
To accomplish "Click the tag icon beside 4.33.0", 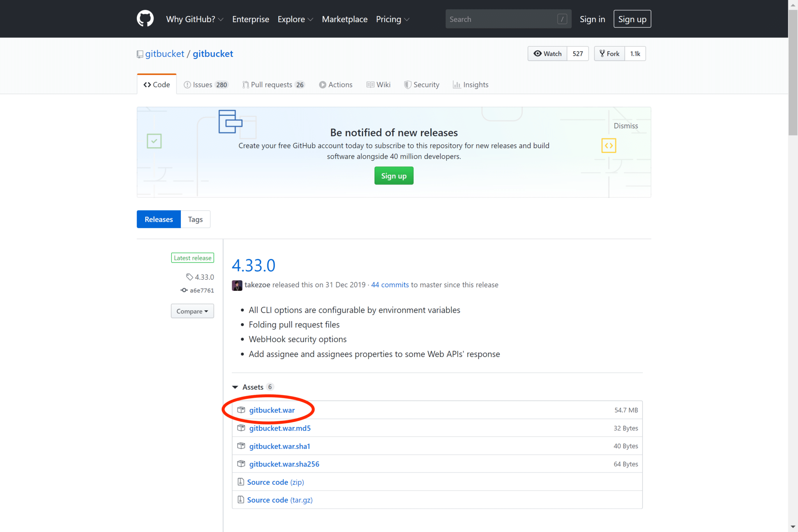I will [x=189, y=277].
